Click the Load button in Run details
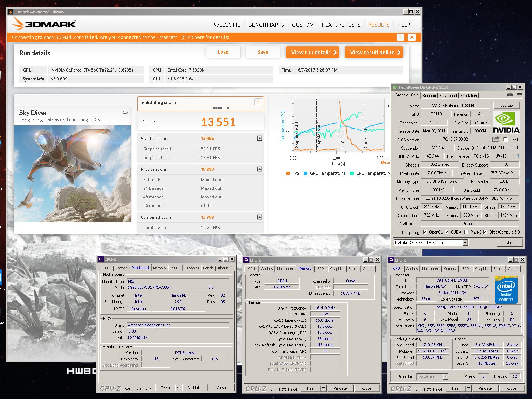Image resolution: width=532 pixels, height=399 pixels. coord(223,52)
